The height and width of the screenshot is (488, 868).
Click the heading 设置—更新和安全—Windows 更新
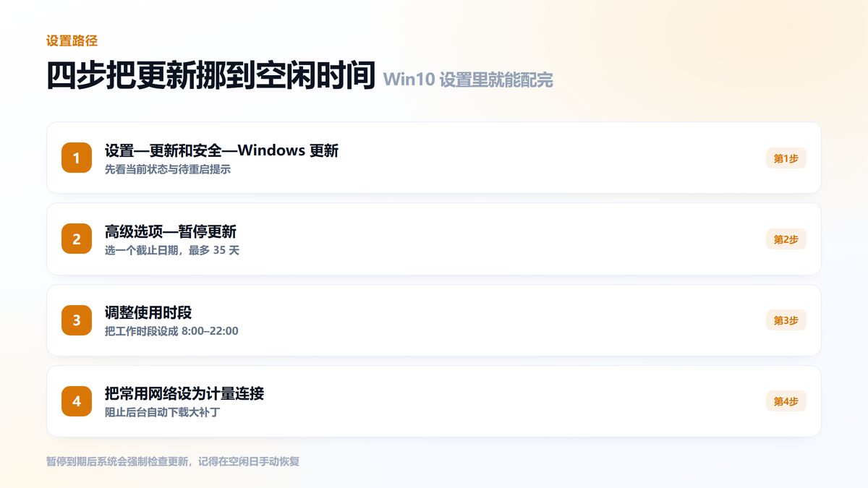(x=222, y=150)
